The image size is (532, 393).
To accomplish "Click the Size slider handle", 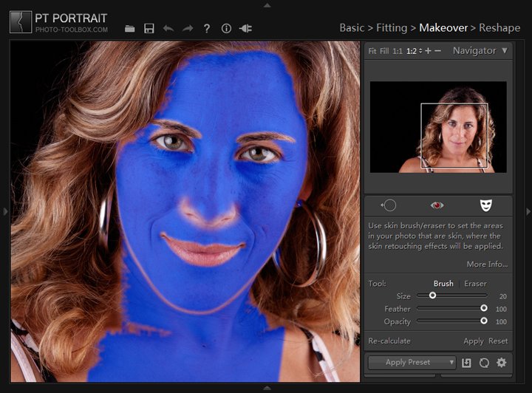I will pyautogui.click(x=432, y=295).
